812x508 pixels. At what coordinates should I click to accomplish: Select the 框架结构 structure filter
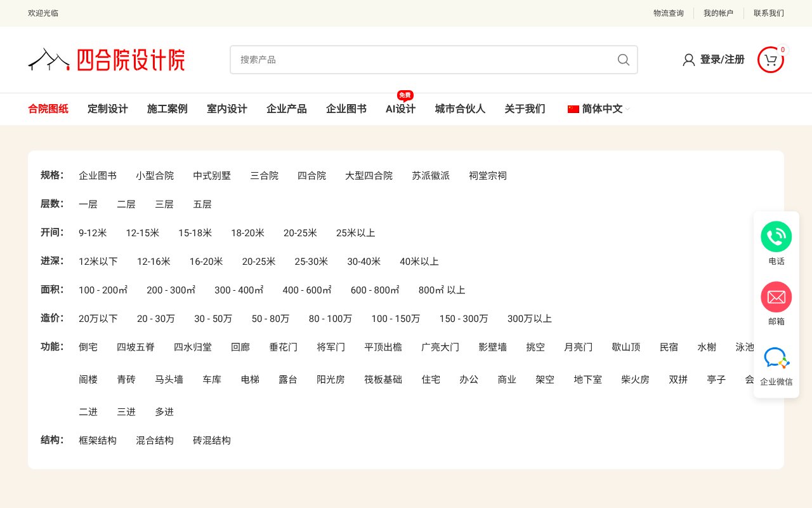[98, 440]
